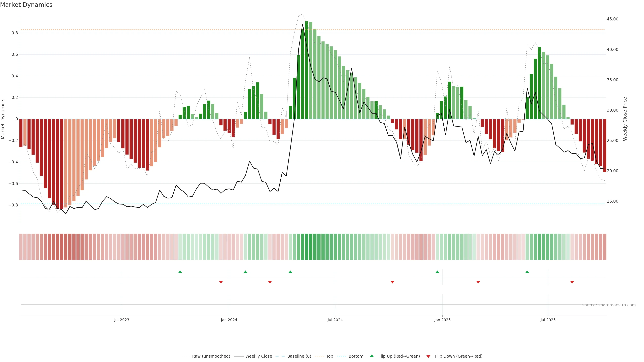This screenshot has width=644, height=362.
Task: Toggle the Weekly Close legend entry
Action: (258, 356)
